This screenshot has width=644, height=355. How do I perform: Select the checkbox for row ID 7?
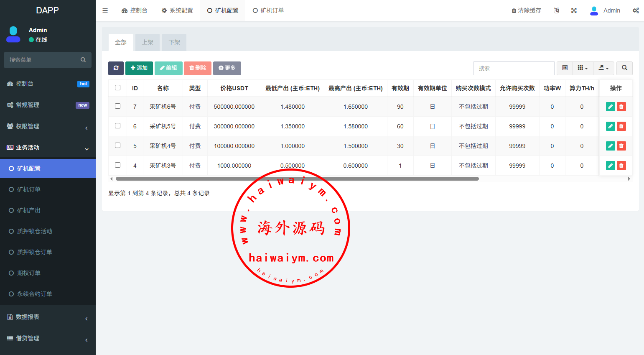point(117,106)
